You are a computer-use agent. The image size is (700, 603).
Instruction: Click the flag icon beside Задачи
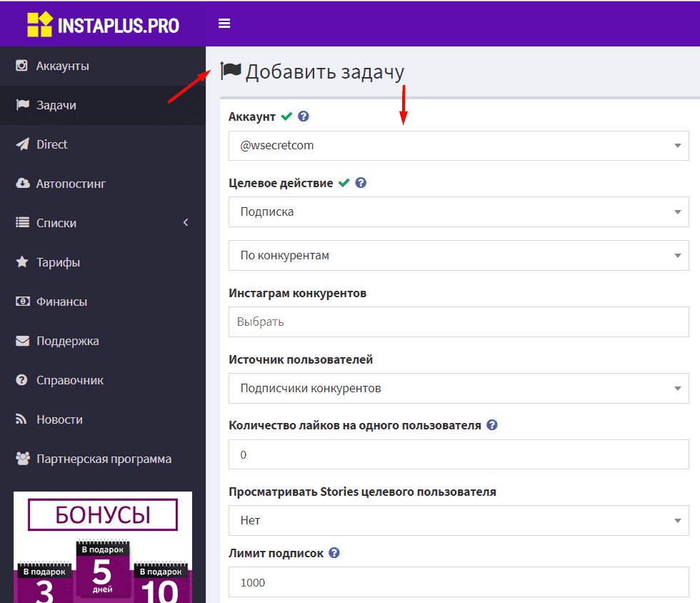tap(22, 104)
